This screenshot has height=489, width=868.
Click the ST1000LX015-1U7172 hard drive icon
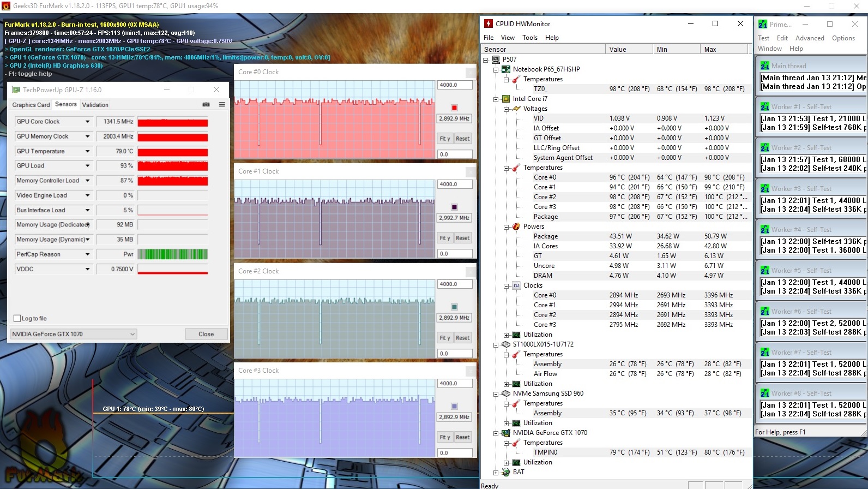tap(506, 344)
